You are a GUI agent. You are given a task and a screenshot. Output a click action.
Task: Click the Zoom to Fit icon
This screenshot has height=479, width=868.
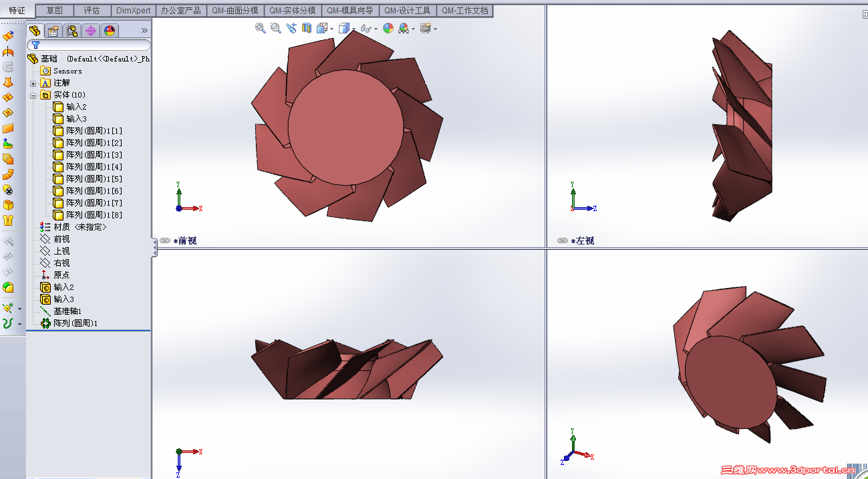pyautogui.click(x=261, y=28)
